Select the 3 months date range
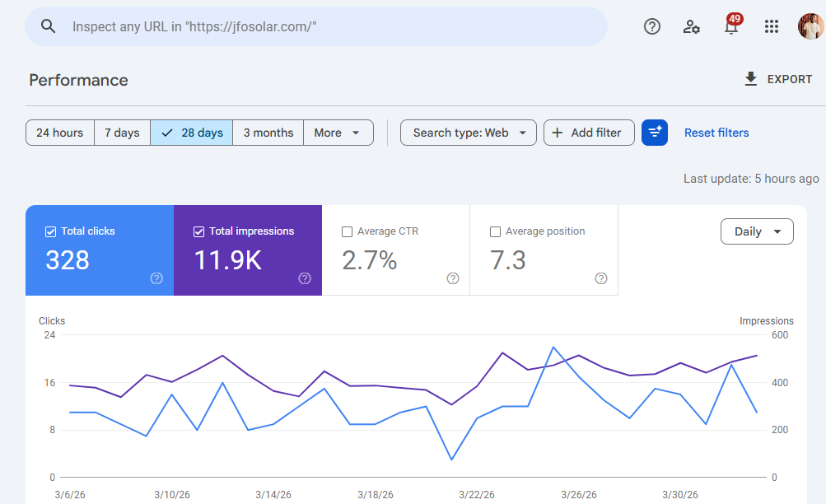 268,133
